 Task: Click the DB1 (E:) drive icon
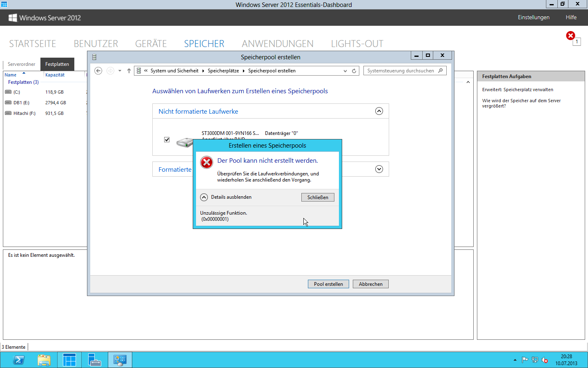8,103
